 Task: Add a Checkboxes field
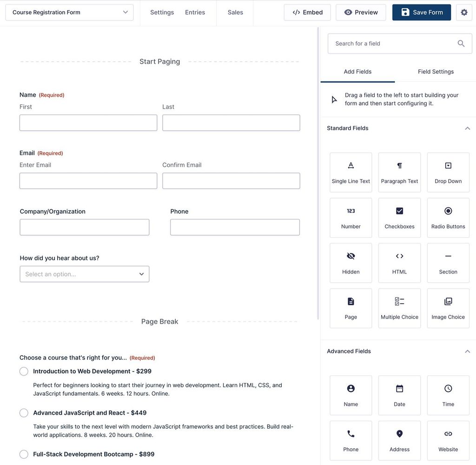[399, 218]
